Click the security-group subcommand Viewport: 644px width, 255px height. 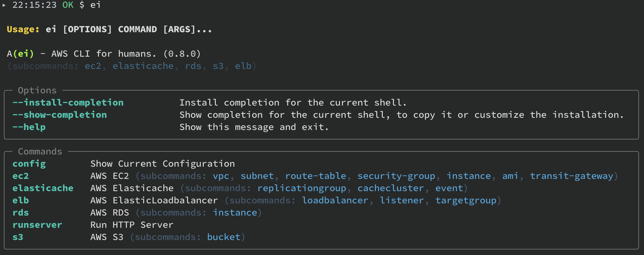coord(396,176)
